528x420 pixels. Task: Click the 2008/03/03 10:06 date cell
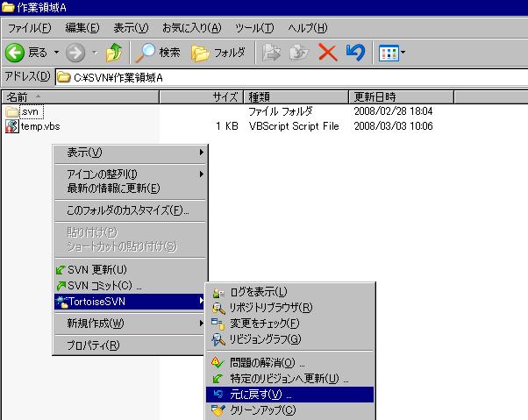393,126
